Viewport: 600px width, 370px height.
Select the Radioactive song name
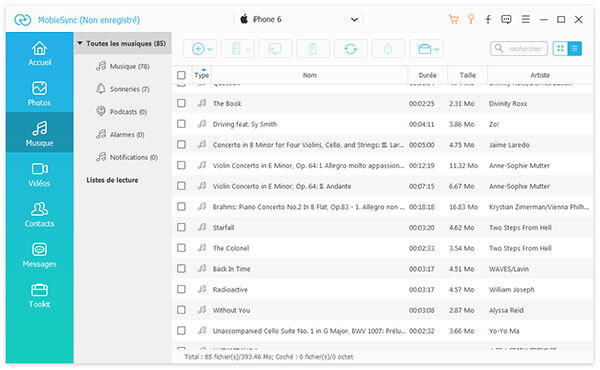point(230,289)
